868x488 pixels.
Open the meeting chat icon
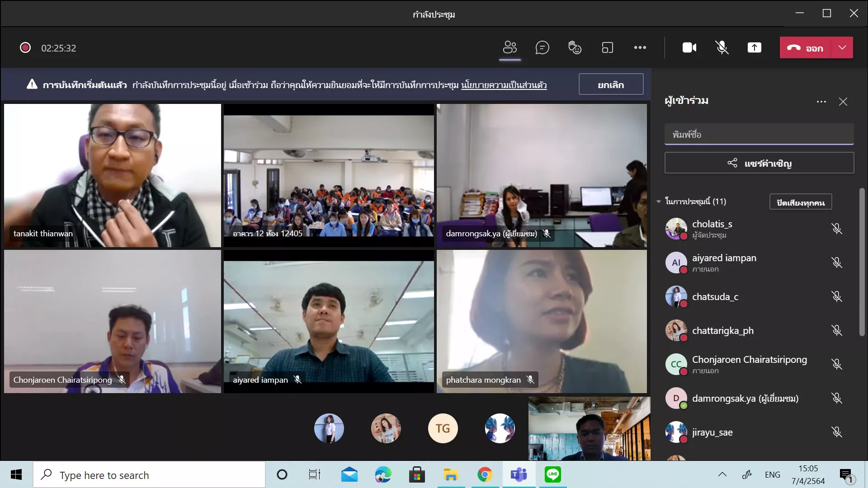(542, 47)
